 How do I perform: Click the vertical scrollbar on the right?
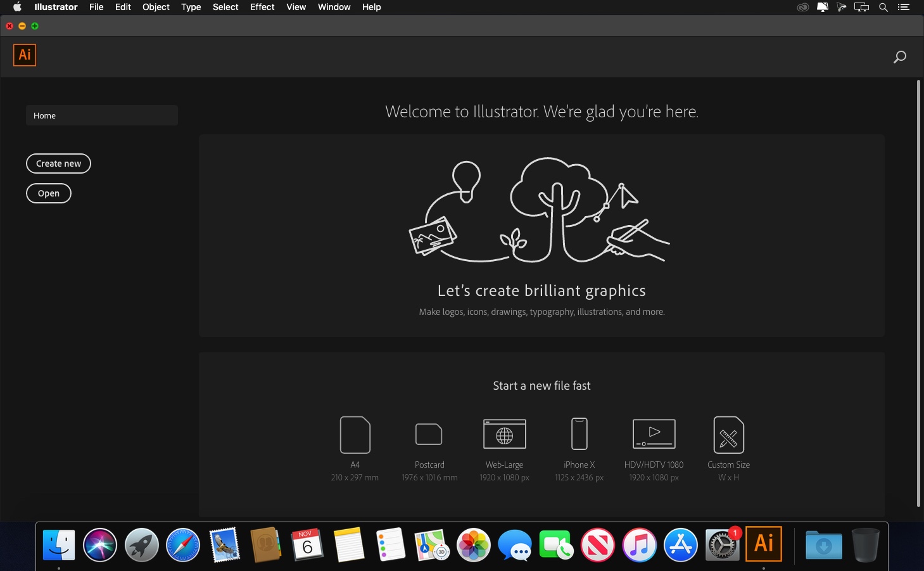pos(918,293)
